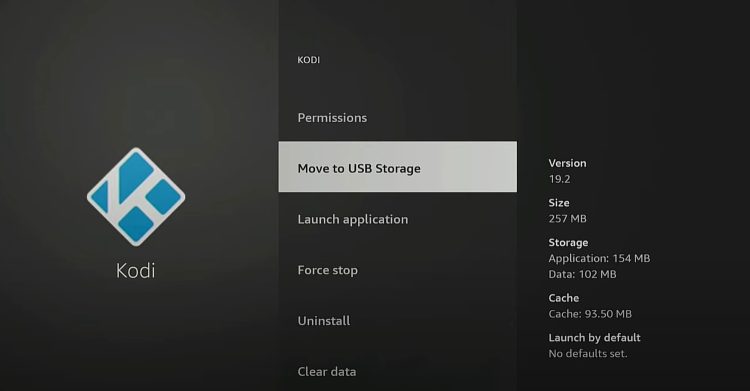
Task: Open the Permissions menu entry
Action: [x=397, y=118]
